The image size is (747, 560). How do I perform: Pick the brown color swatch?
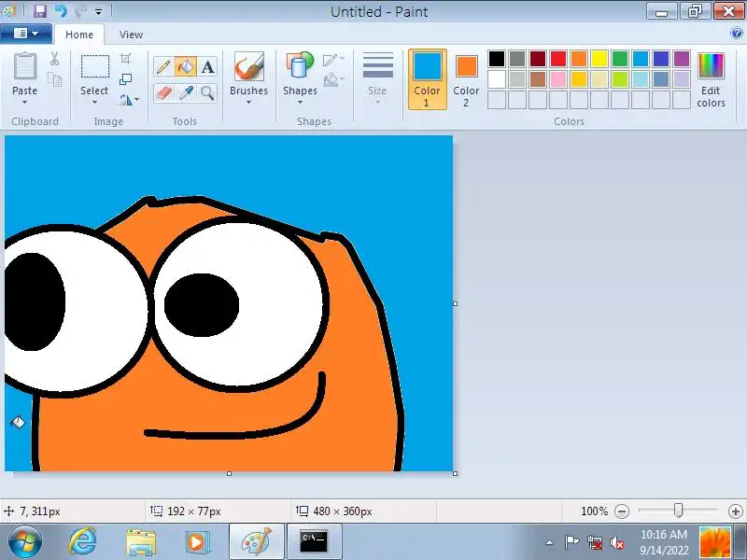coord(538,79)
